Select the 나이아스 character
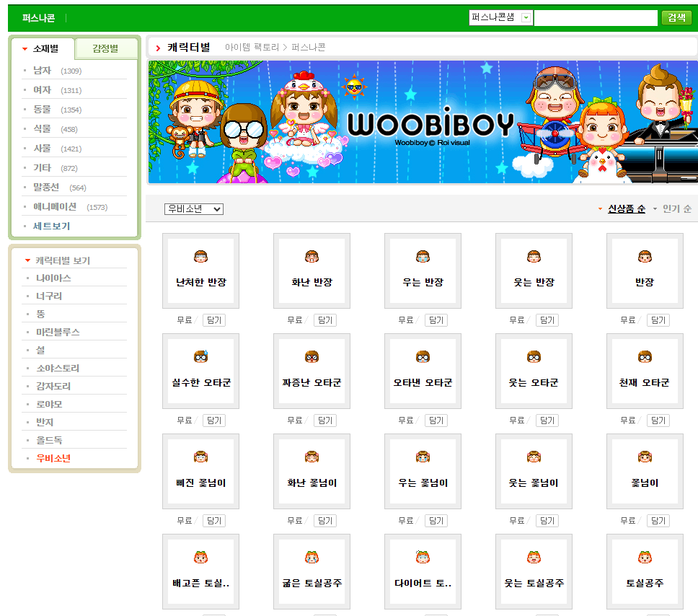 click(x=53, y=278)
